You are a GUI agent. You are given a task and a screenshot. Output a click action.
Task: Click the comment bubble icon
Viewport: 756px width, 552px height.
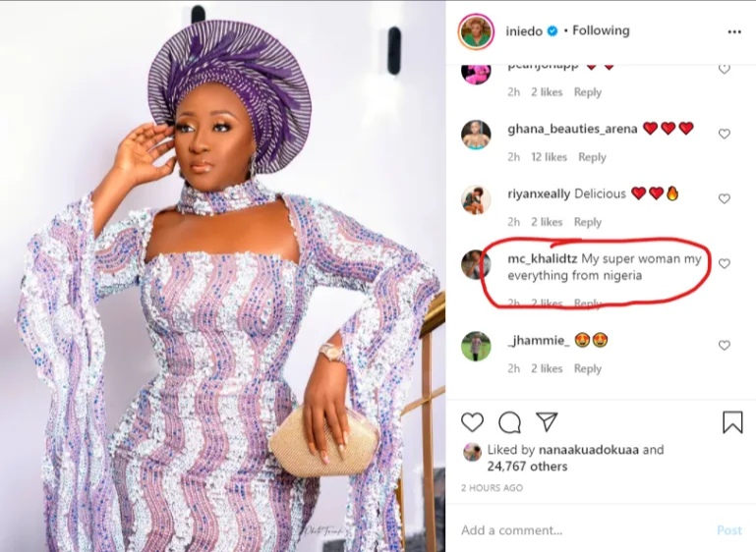(509, 422)
